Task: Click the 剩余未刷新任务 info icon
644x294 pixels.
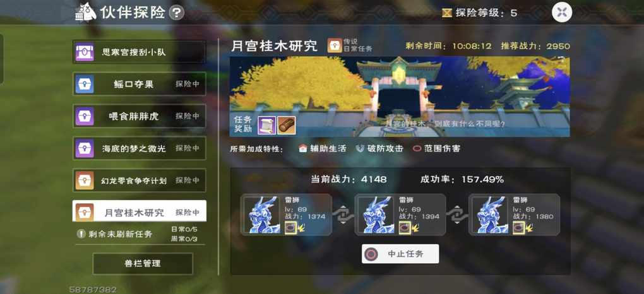Action: tap(81, 234)
